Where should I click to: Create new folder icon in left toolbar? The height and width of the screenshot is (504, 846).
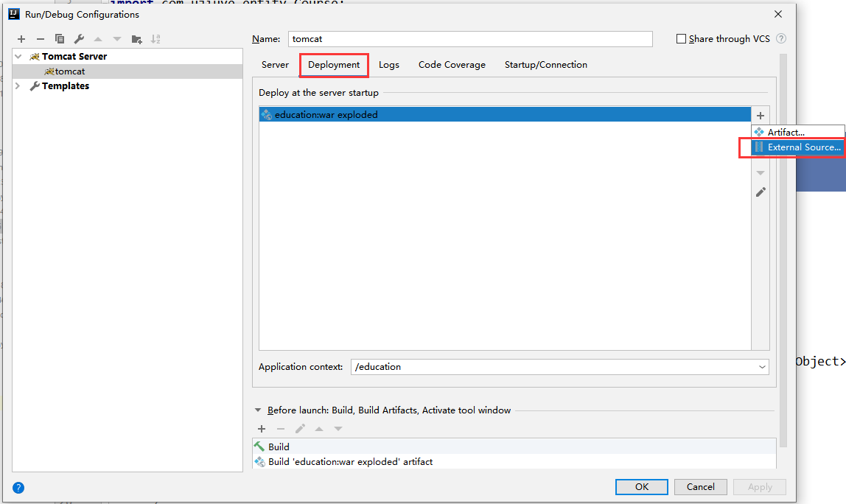point(136,39)
